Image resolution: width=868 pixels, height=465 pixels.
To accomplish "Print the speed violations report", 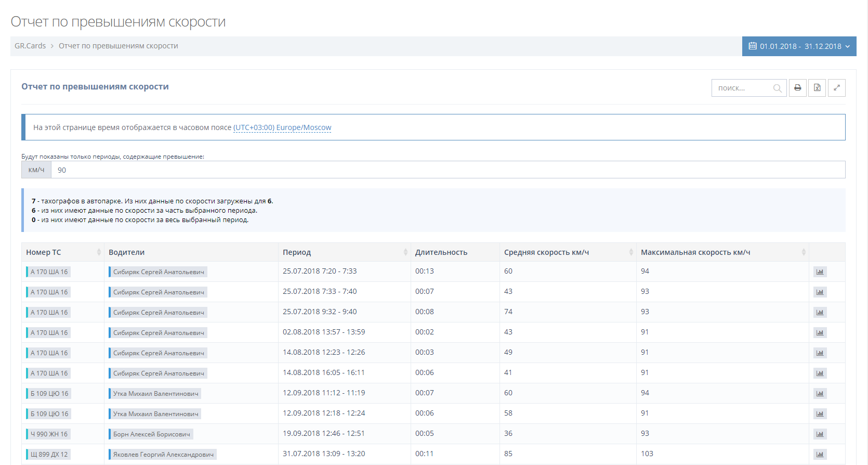I will [797, 88].
